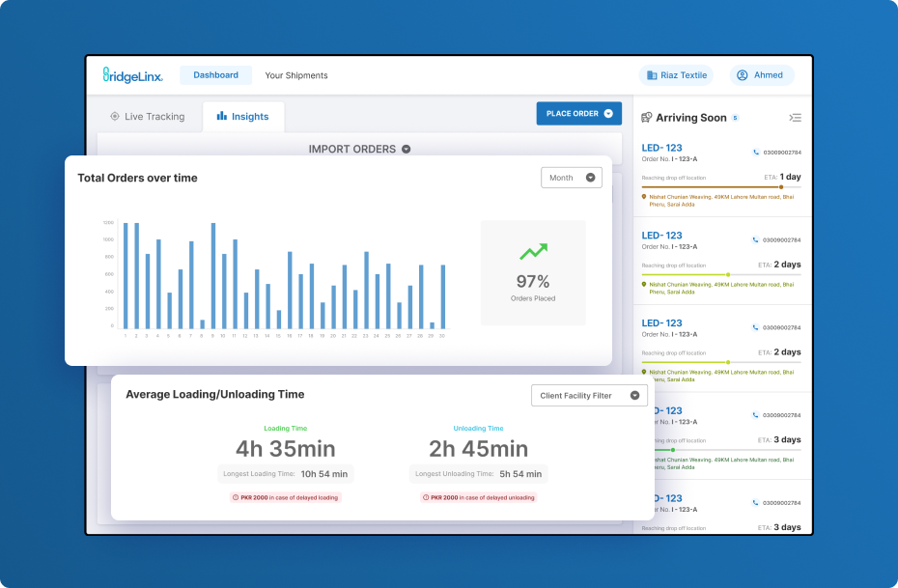Click the Insights bar chart icon
The height and width of the screenshot is (588, 898).
(x=221, y=117)
